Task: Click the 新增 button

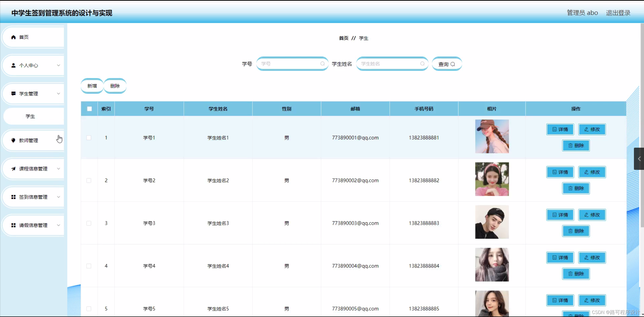Action: click(x=92, y=86)
